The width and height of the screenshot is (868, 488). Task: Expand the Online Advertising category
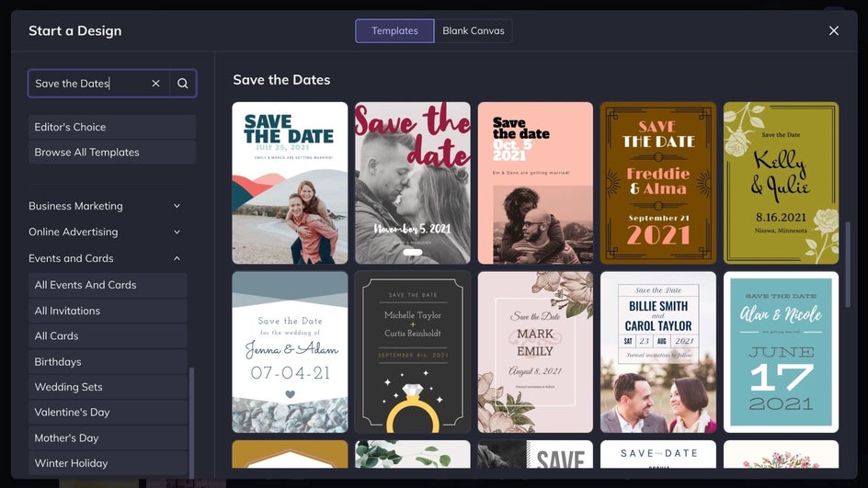pos(105,232)
